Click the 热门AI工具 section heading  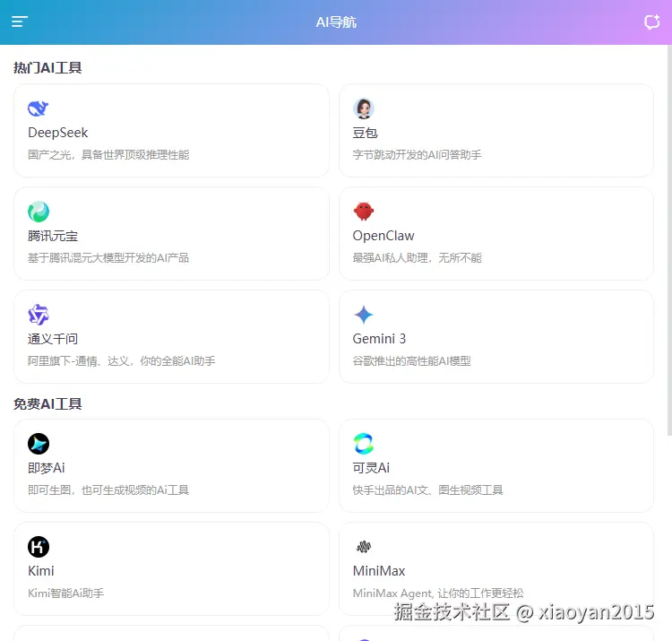47,68
